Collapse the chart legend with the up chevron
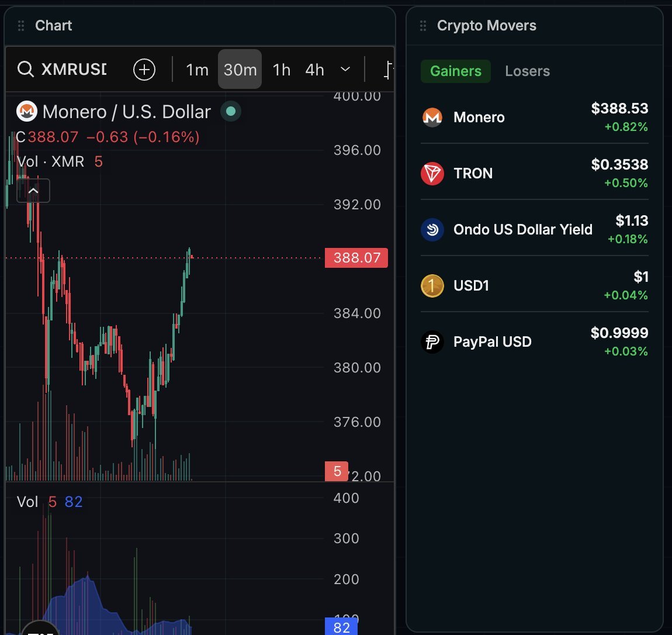 click(x=33, y=191)
